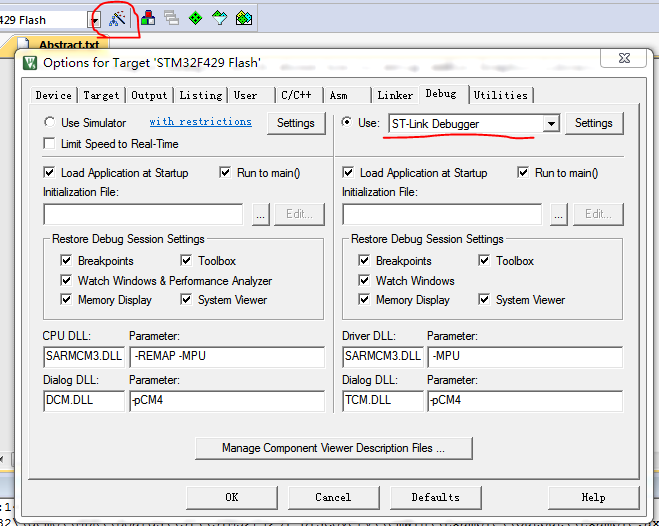Viewport: 659px width, 526px height.
Task: Open the 'with restrictions' link
Action: [200, 122]
